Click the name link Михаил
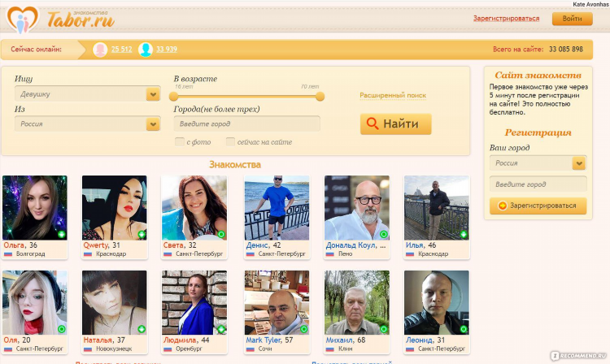The width and height of the screenshot is (610, 364). pyautogui.click(x=339, y=340)
